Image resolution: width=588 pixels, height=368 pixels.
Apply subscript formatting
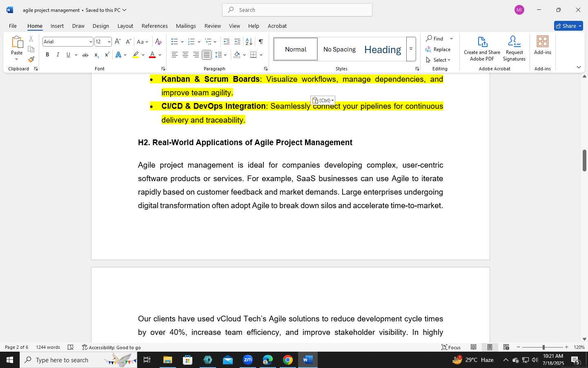click(x=96, y=55)
